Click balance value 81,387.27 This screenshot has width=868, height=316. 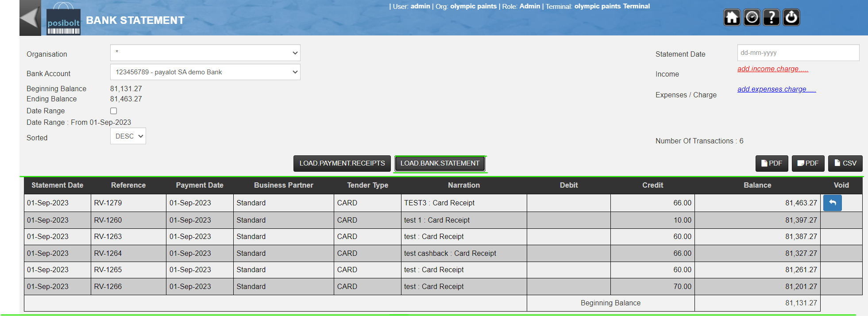[x=801, y=237]
